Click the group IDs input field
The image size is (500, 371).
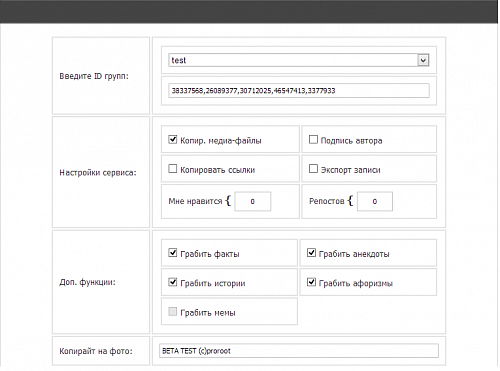[299, 91]
